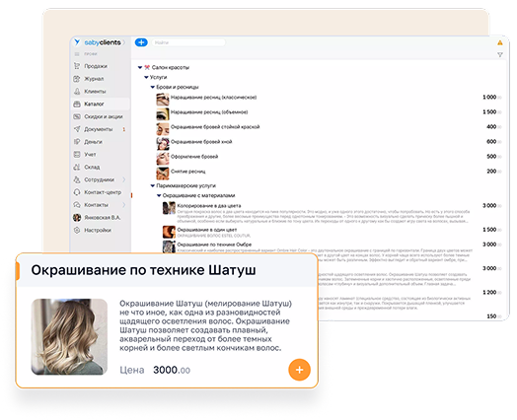Click the Контакт-центр headset icon
Image resolution: width=517 pixels, height=420 pixels.
(x=77, y=192)
